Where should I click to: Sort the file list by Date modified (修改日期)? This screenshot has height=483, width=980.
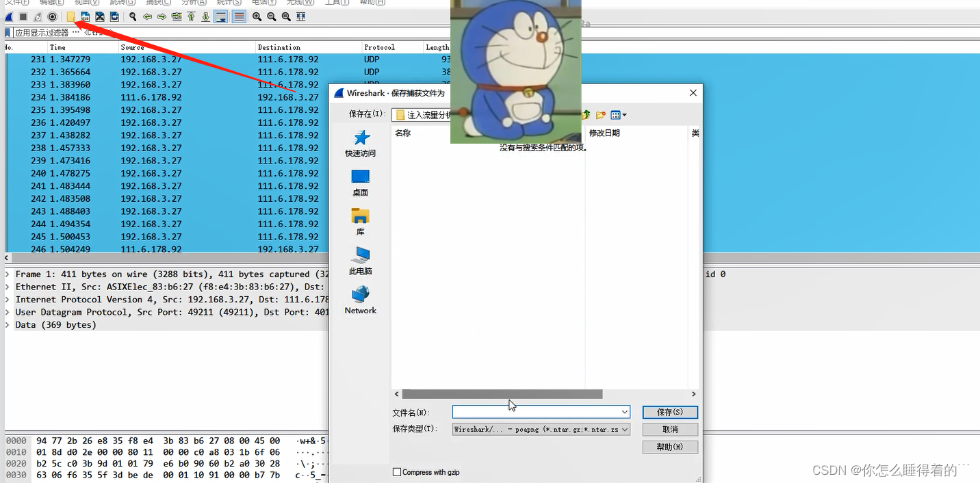pos(604,133)
